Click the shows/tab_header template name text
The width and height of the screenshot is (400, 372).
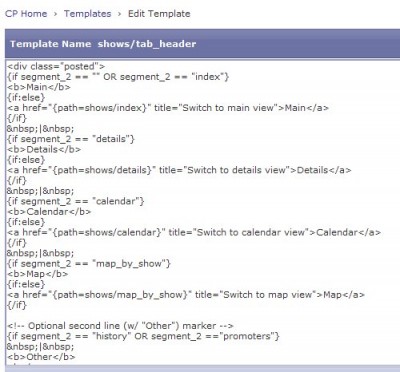[147, 44]
